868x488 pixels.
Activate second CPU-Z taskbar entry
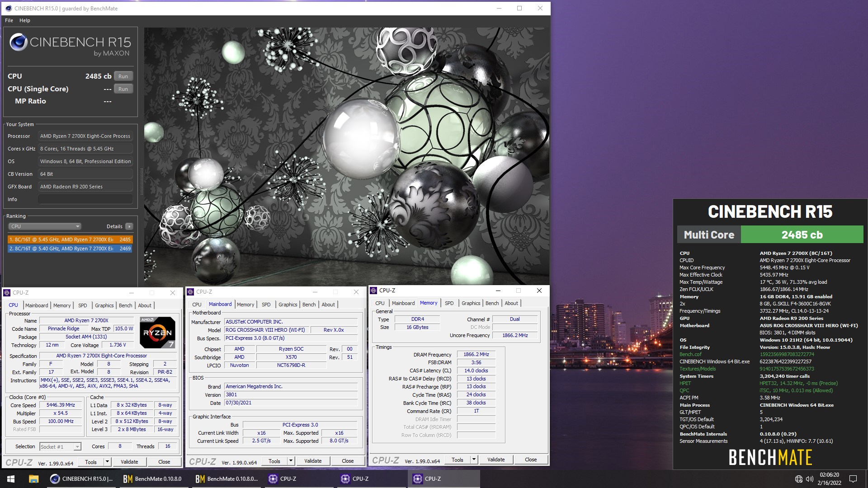(x=371, y=479)
